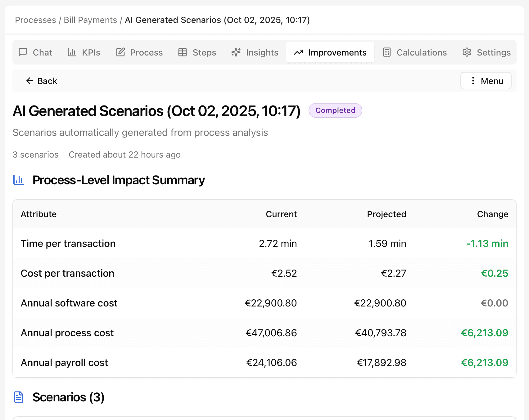This screenshot has height=420, width=529.
Task: Click the Back button
Action: 41,81
